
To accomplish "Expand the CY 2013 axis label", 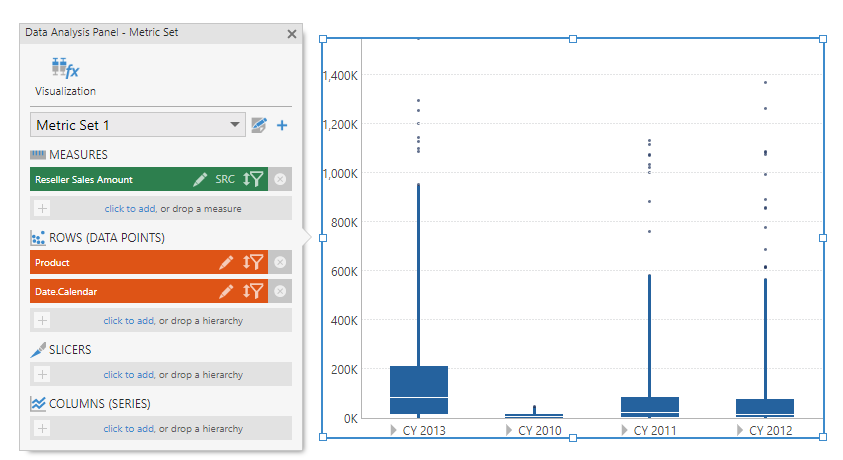I will click(x=395, y=430).
